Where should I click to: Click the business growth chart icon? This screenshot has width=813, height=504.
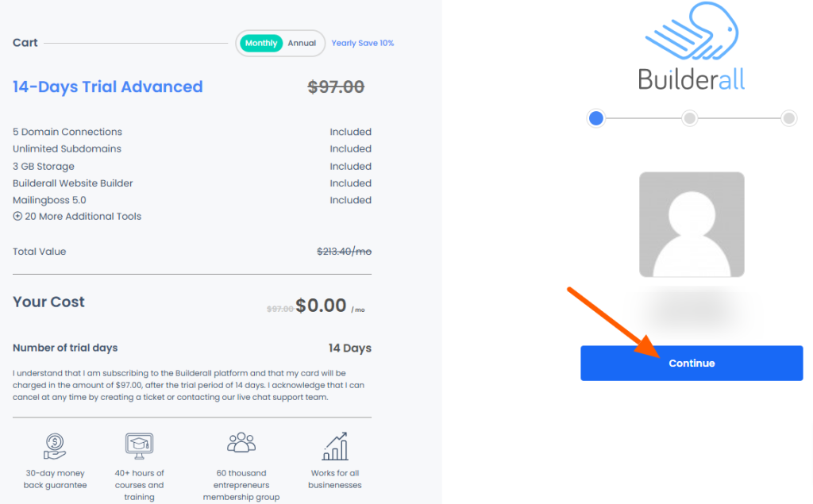coord(335,446)
